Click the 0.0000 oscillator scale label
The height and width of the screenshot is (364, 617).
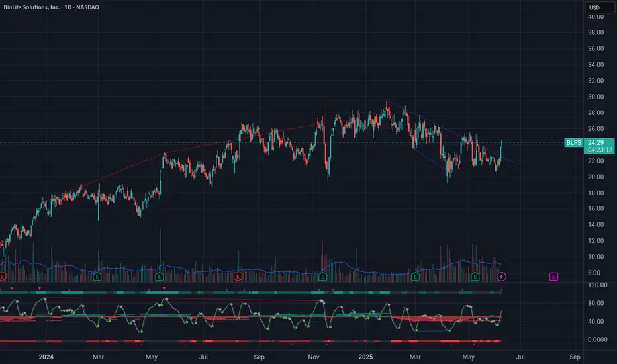click(x=598, y=340)
